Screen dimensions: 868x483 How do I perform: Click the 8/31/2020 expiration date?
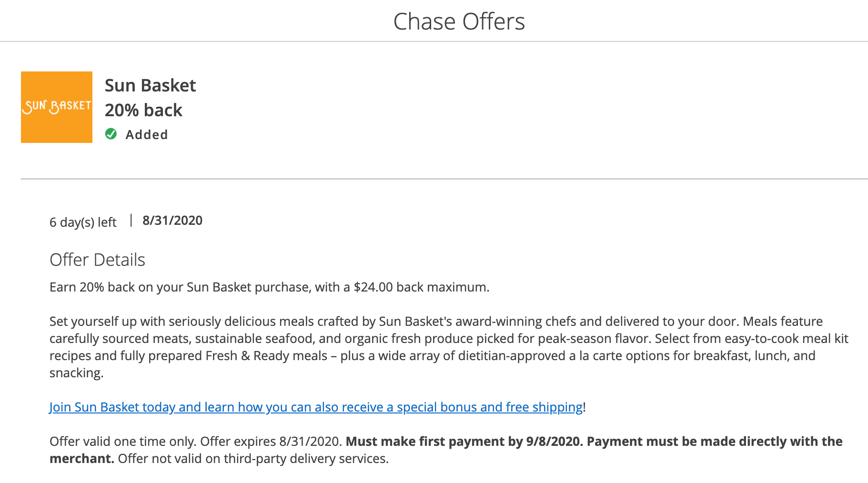coord(172,221)
